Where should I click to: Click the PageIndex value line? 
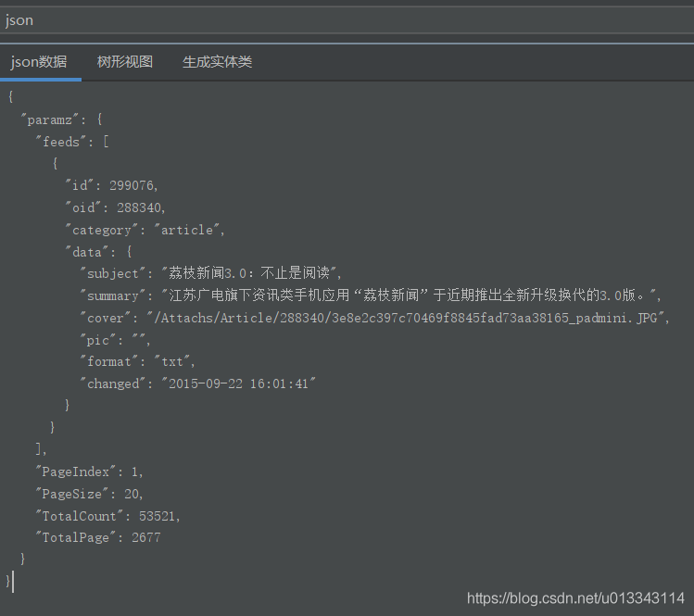[89, 471]
